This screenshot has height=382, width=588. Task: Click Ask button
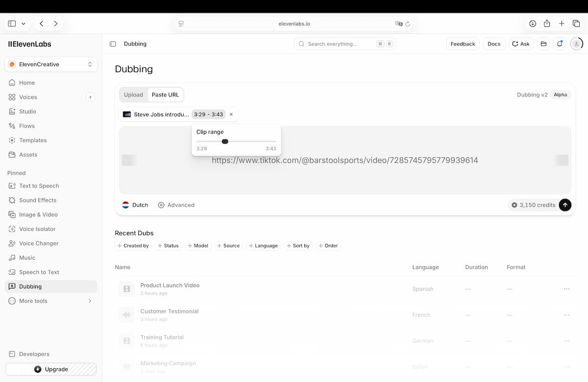tap(521, 44)
